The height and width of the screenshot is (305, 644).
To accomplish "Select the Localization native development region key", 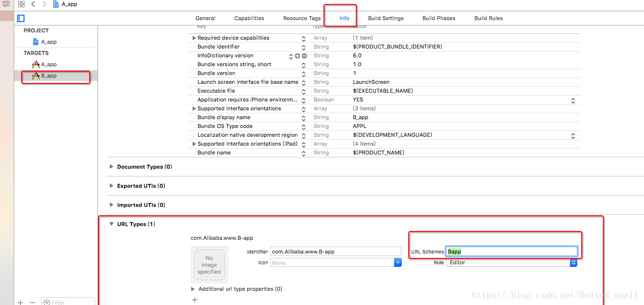I will click(x=248, y=135).
